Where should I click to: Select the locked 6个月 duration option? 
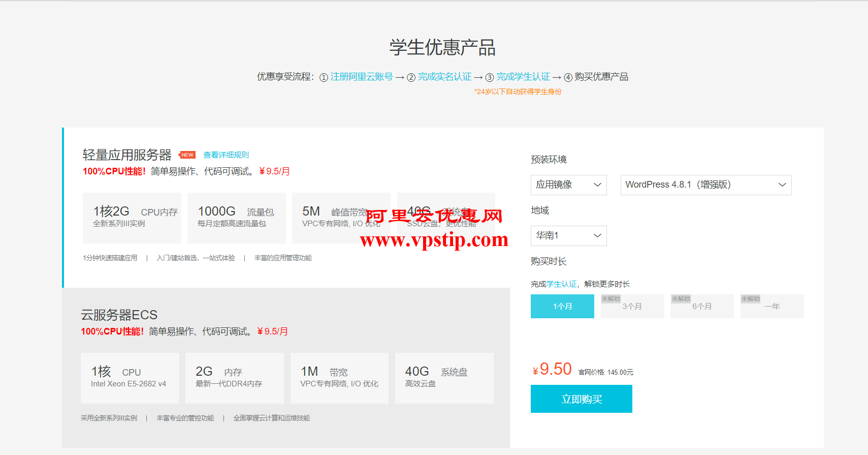(x=702, y=307)
